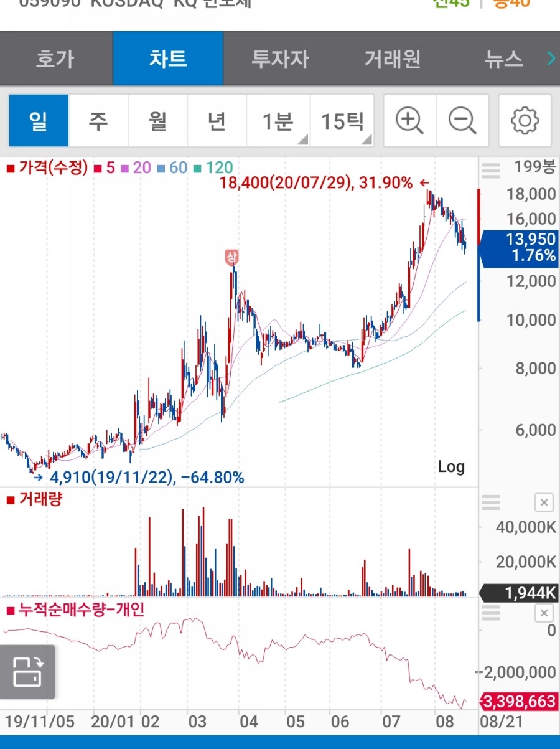
Task: Open chart settings via the gear icon
Action: pyautogui.click(x=525, y=120)
